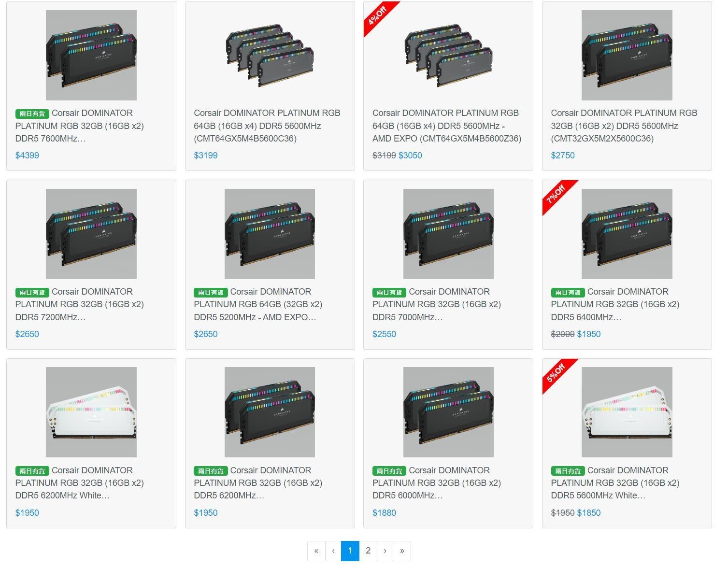Open the DDR5 7600MHz product title link
Image resolution: width=728 pixels, height=567 pixels.
pos(80,126)
